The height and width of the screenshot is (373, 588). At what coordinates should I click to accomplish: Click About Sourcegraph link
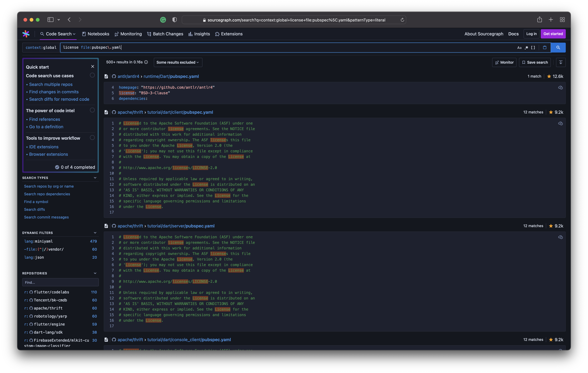[484, 34]
